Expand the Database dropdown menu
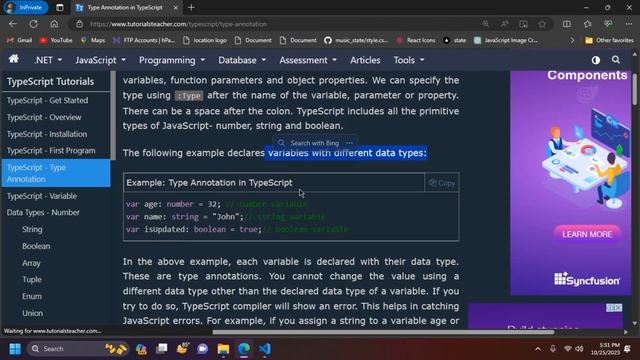The image size is (640, 360). (242, 60)
